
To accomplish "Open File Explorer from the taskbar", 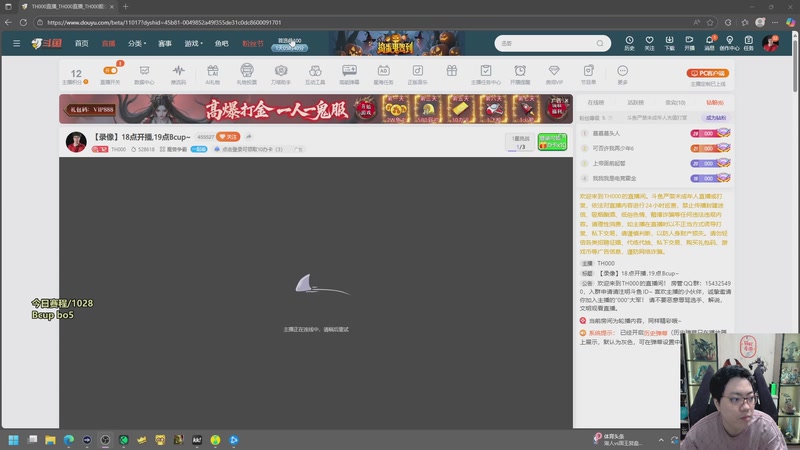I will click(x=50, y=440).
